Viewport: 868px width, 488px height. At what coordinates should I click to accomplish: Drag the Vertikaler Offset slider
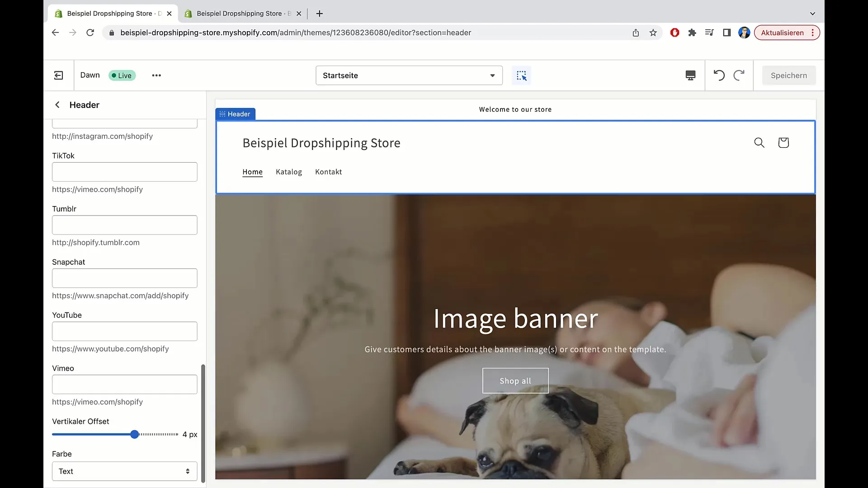(133, 434)
